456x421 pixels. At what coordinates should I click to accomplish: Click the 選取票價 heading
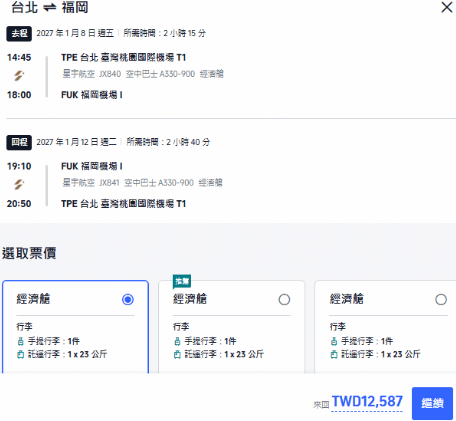pos(29,253)
